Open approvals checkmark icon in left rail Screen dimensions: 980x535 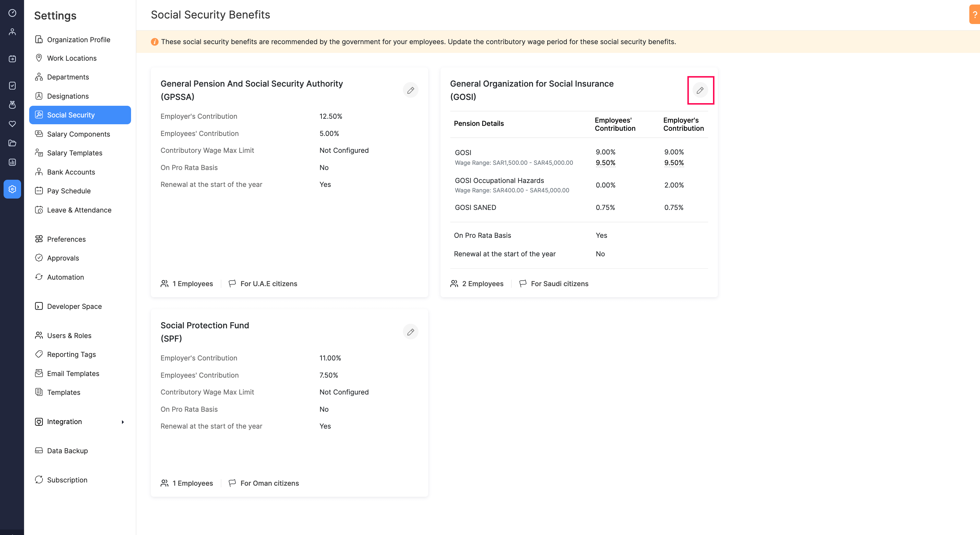12,86
